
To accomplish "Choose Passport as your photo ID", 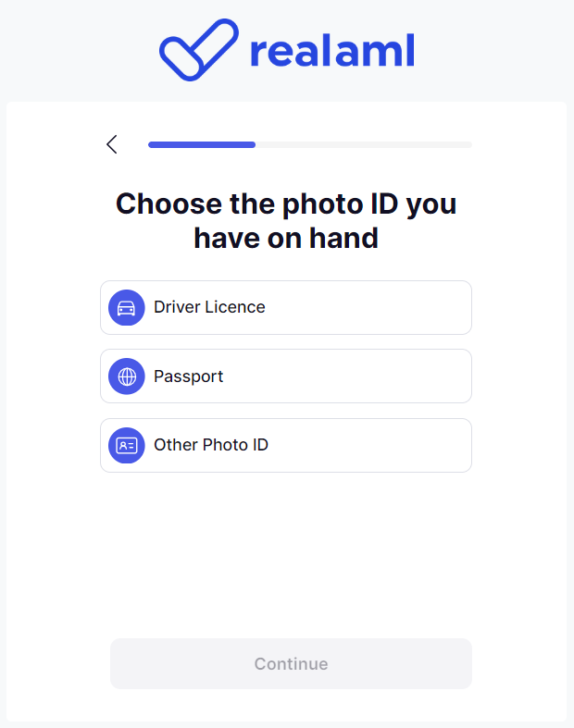I will (x=285, y=376).
